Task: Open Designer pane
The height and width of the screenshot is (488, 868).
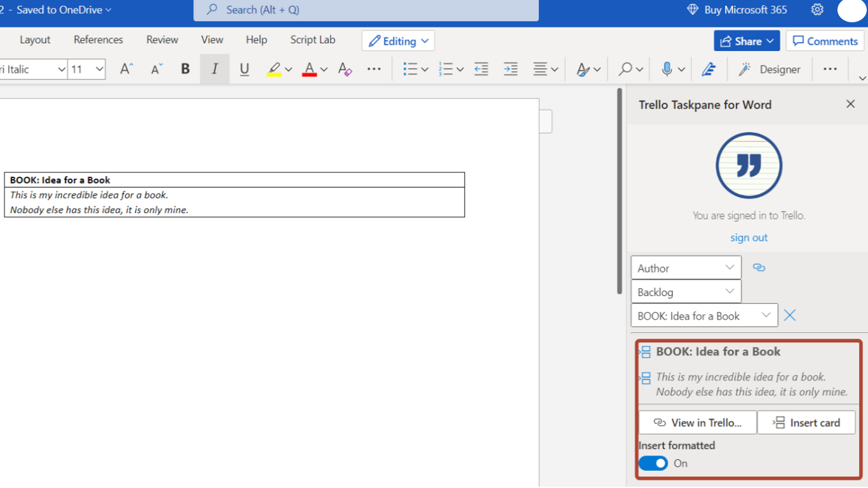Action: [770, 69]
